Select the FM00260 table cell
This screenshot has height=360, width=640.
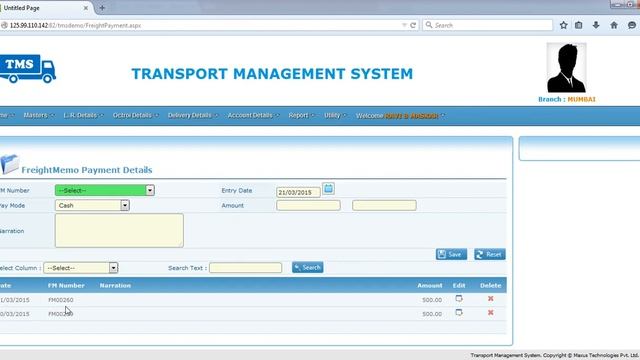61,300
